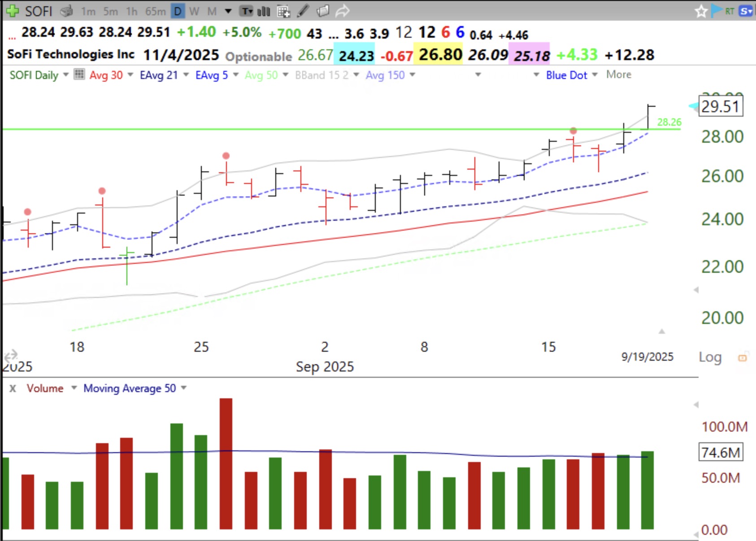Click the cyan 29.51 price pointer arrow

coord(693,106)
